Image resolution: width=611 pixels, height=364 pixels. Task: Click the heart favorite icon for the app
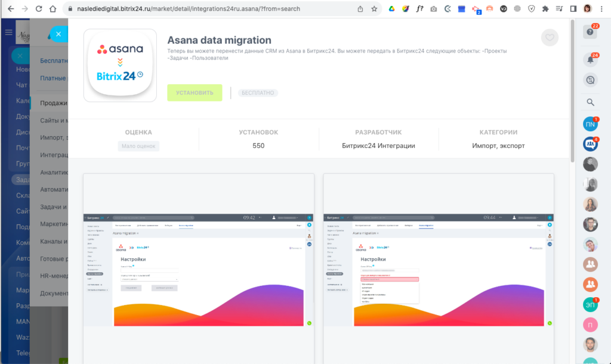pyautogui.click(x=550, y=38)
